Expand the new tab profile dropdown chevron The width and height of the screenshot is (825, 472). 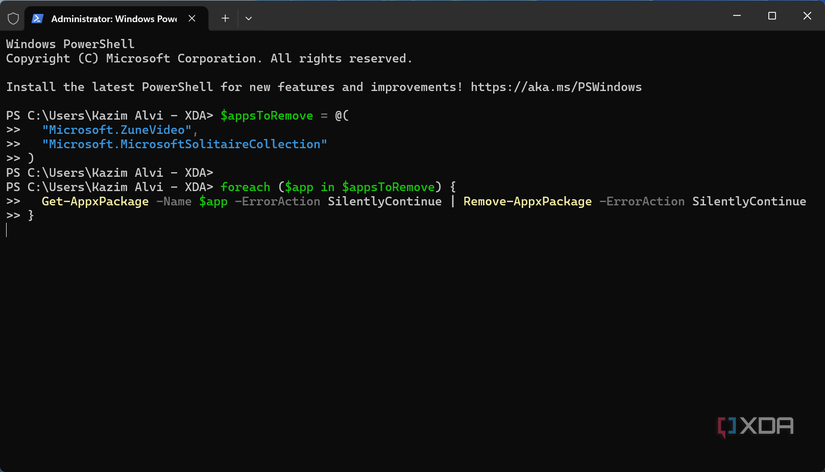249,18
